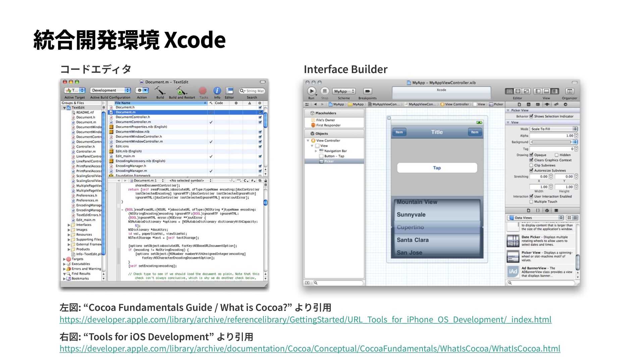The height and width of the screenshot is (362, 644).
Task: Select the assistant editor icon
Action: pos(518,91)
